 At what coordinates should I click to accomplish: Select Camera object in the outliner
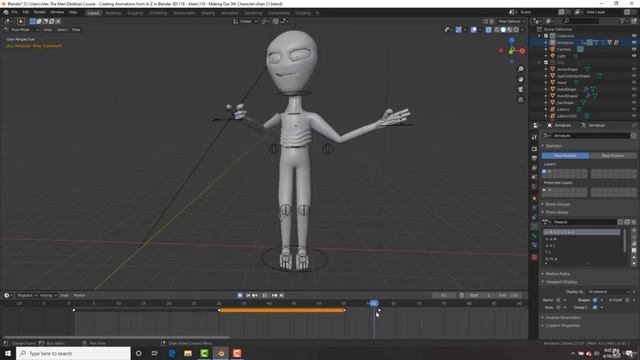(x=564, y=49)
